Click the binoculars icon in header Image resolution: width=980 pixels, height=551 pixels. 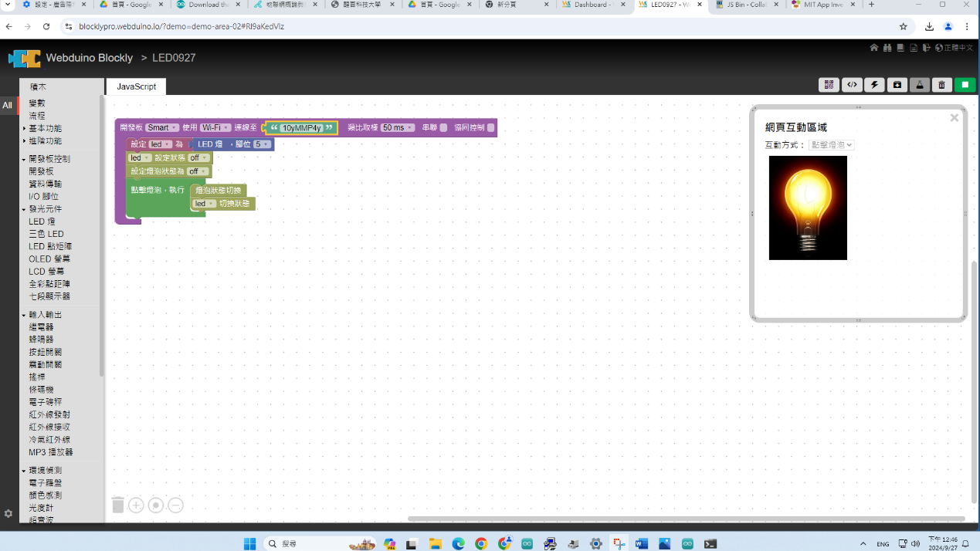(x=887, y=48)
